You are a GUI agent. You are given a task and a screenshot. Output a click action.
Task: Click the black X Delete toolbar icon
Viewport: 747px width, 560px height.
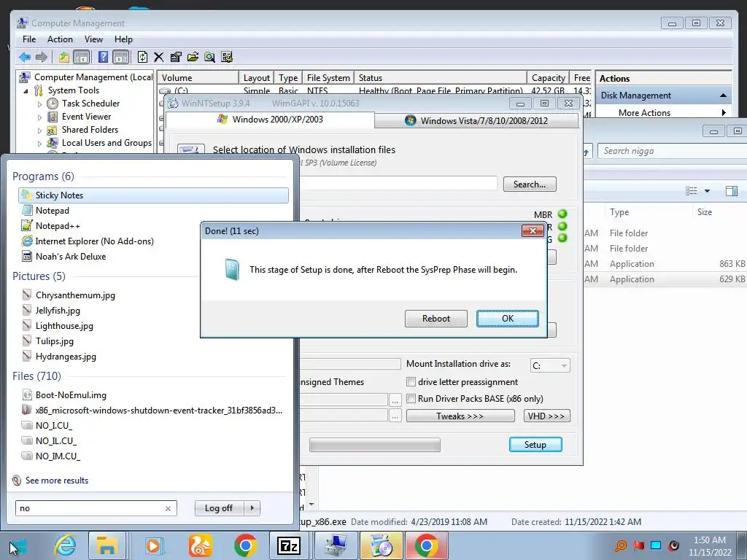click(x=158, y=58)
